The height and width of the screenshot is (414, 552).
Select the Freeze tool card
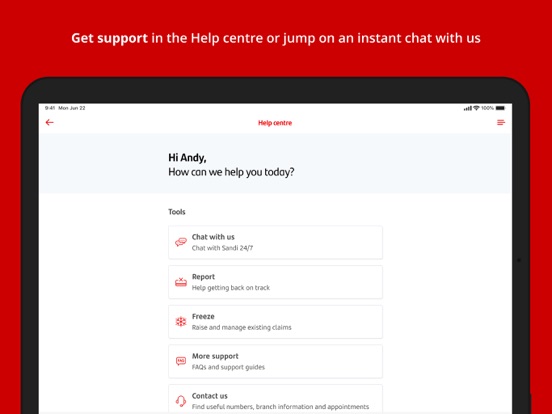(275, 322)
